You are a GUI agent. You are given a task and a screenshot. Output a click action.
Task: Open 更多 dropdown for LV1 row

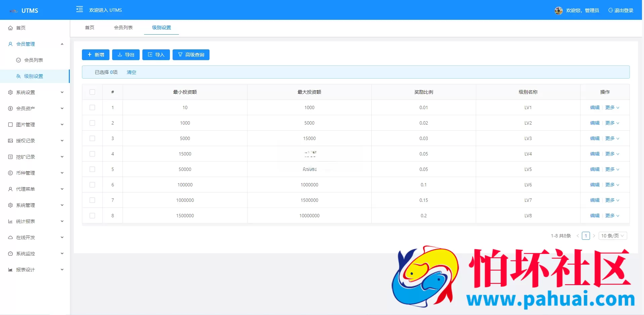click(x=612, y=107)
